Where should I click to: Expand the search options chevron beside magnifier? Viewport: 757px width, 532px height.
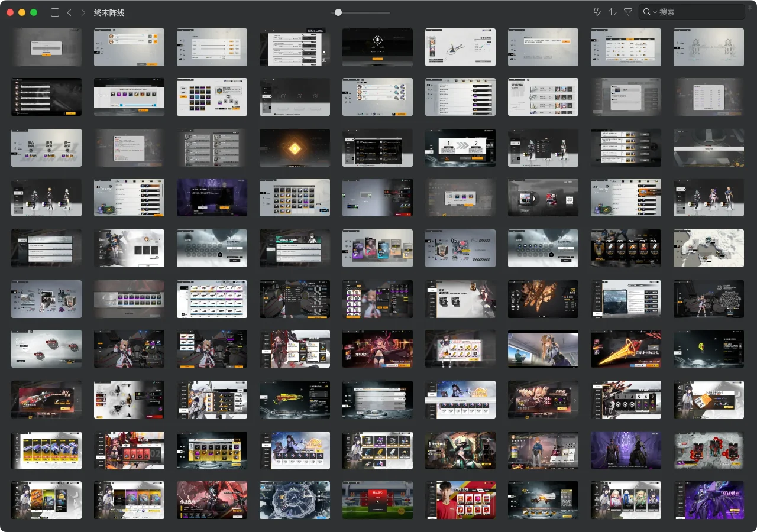click(655, 12)
